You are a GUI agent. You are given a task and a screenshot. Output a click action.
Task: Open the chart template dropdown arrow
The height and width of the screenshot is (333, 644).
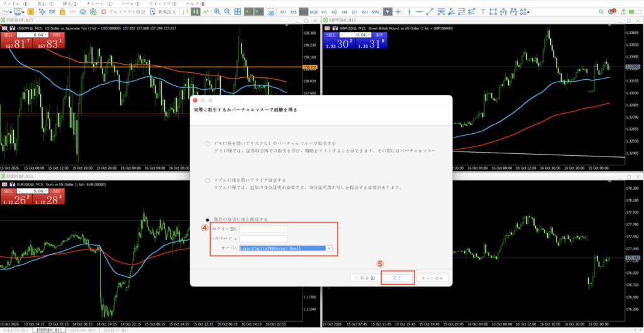(23, 13)
